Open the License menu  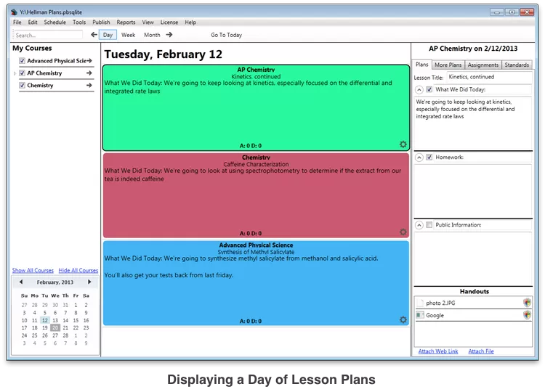pos(169,23)
